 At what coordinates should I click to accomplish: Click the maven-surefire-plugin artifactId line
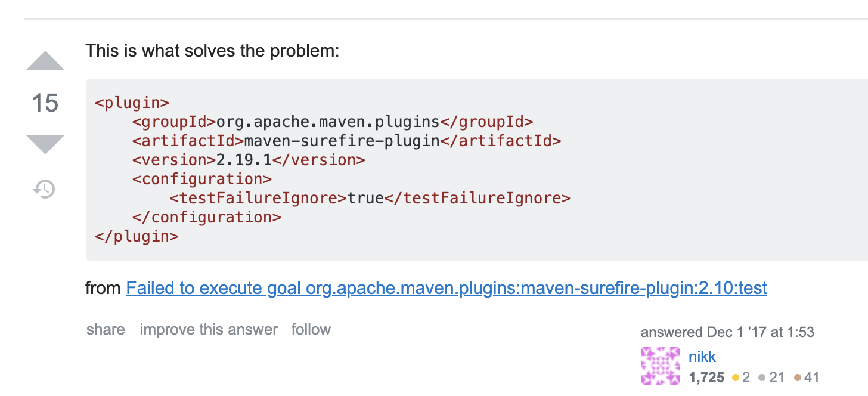(347, 141)
